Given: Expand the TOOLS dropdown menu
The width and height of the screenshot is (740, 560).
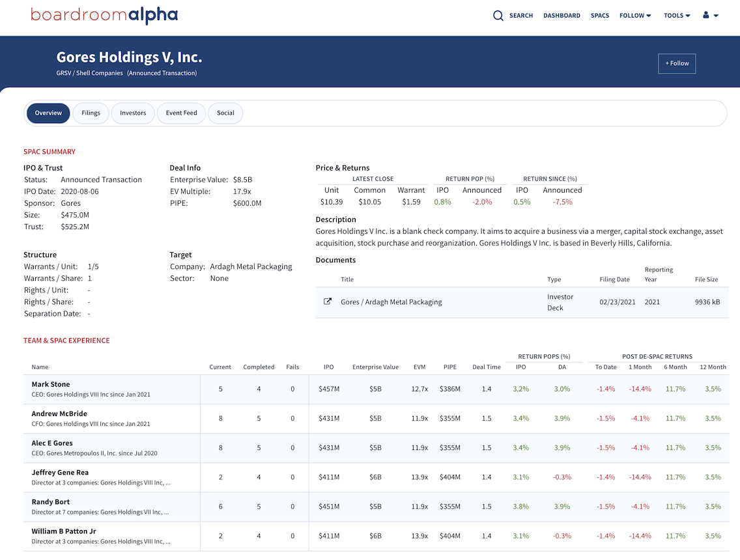Looking at the screenshot, I should [677, 16].
